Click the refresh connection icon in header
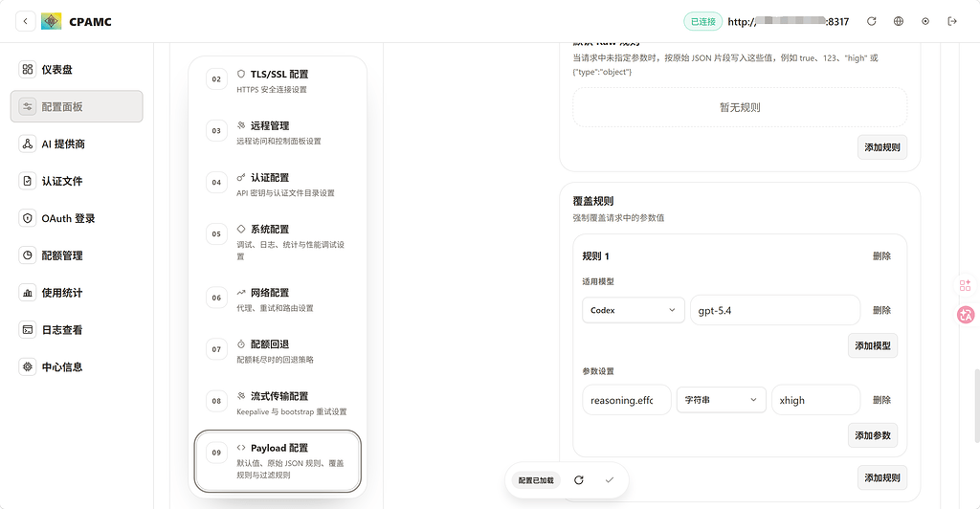 [x=871, y=21]
